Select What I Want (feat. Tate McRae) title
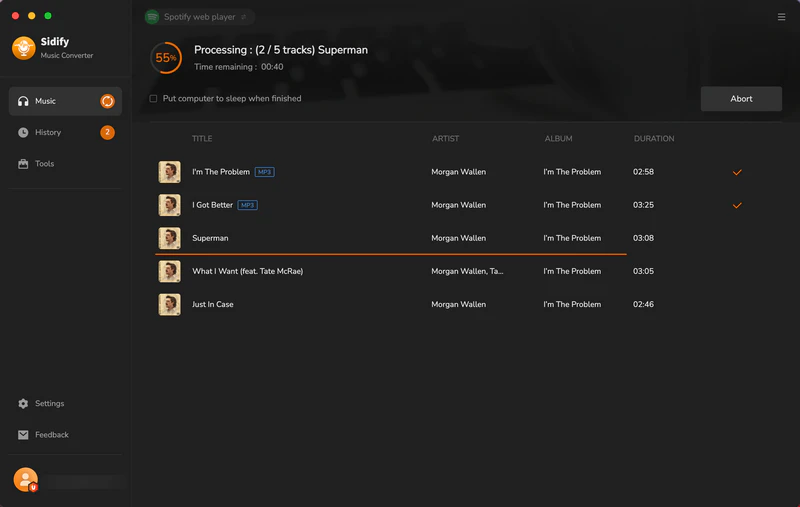 pos(247,271)
